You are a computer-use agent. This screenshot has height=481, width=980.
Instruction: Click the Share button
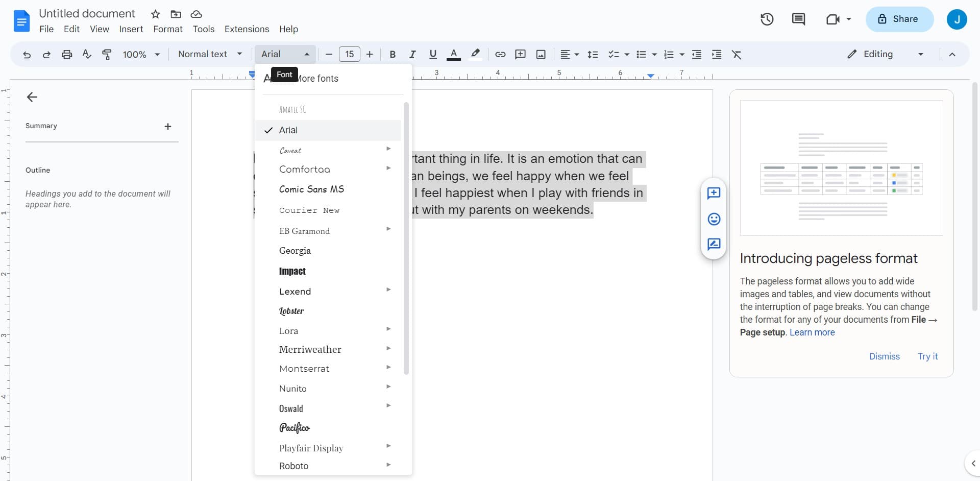coord(899,19)
